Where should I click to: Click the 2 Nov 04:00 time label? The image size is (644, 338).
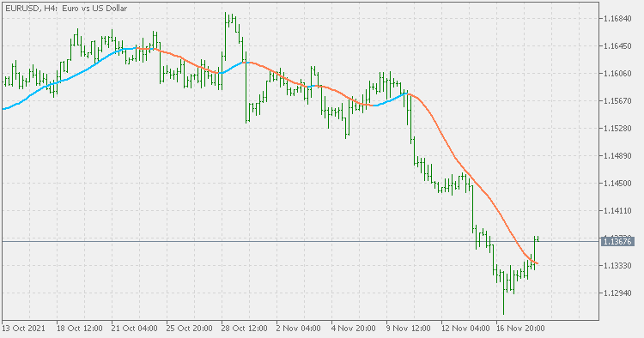(299, 329)
